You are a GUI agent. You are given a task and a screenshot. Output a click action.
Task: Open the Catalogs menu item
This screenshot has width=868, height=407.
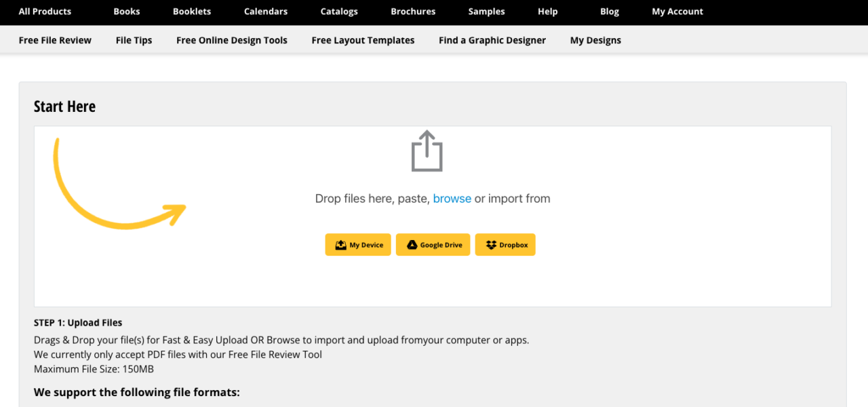[x=339, y=12]
